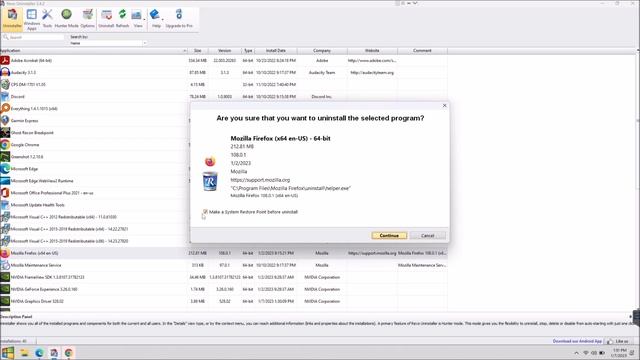Select the Everything search app icon
640x360 pixels.
(x=5, y=109)
